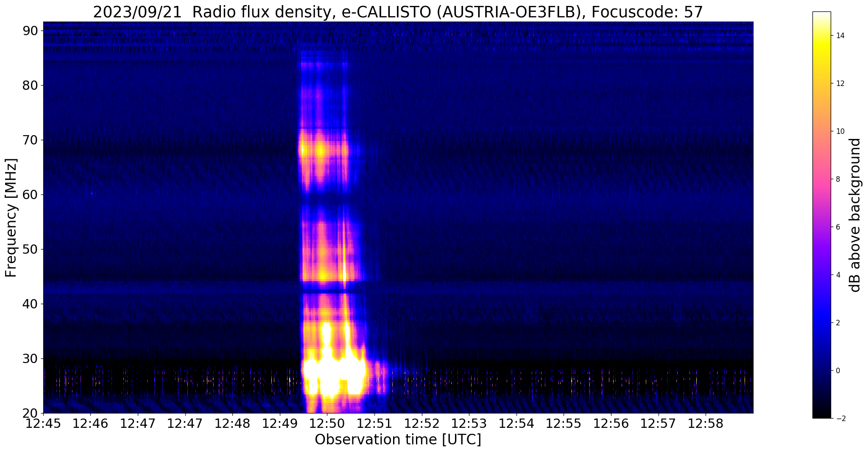Select the 12:52 time tick label
The width and height of the screenshot is (868, 452).
[x=421, y=424]
